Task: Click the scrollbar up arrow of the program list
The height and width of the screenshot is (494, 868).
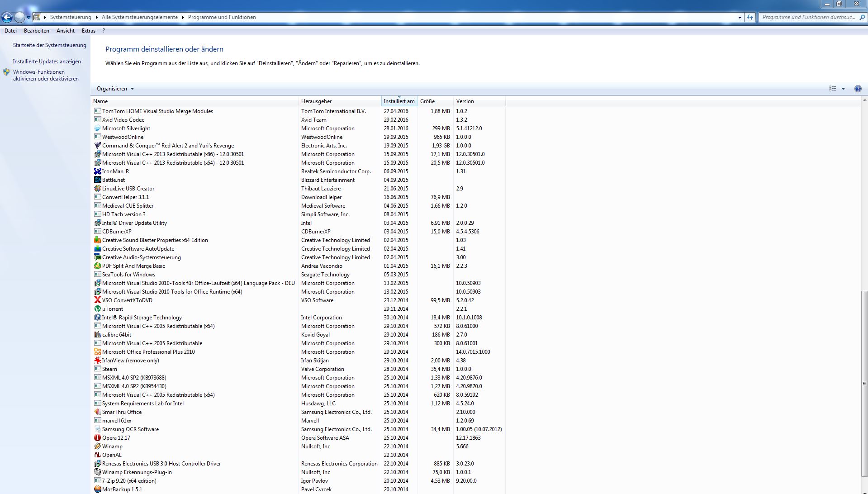Action: pyautogui.click(x=864, y=100)
